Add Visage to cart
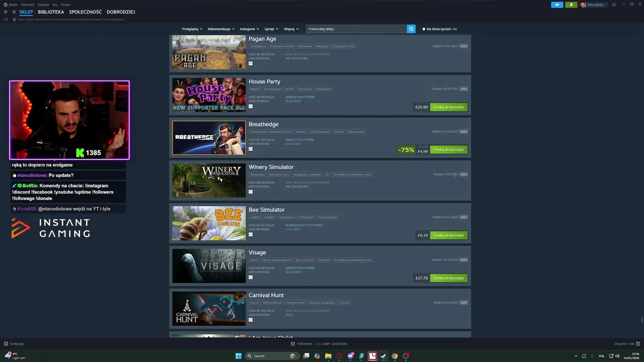This screenshot has height=362, width=644. tap(449, 278)
